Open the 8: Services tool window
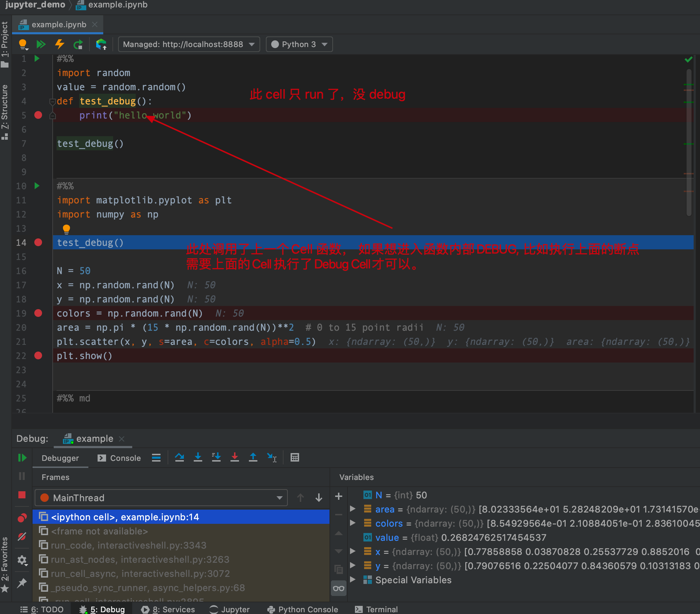This screenshot has height=614, width=700. click(x=168, y=609)
